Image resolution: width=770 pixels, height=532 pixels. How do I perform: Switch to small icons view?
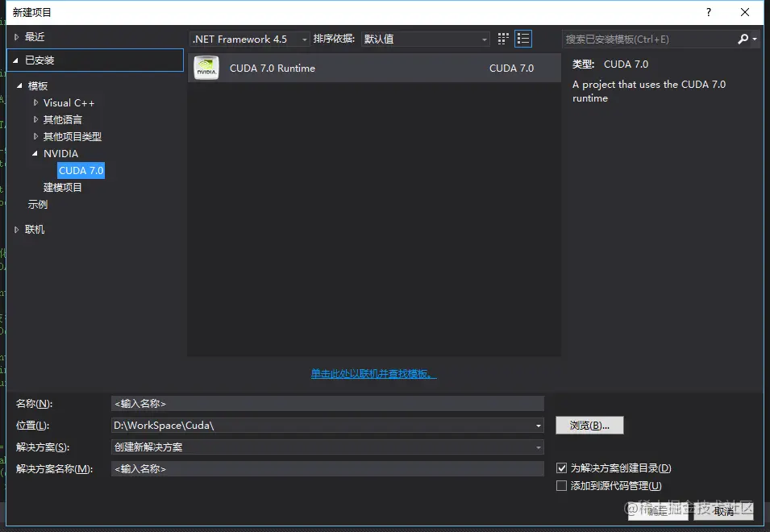(x=503, y=39)
